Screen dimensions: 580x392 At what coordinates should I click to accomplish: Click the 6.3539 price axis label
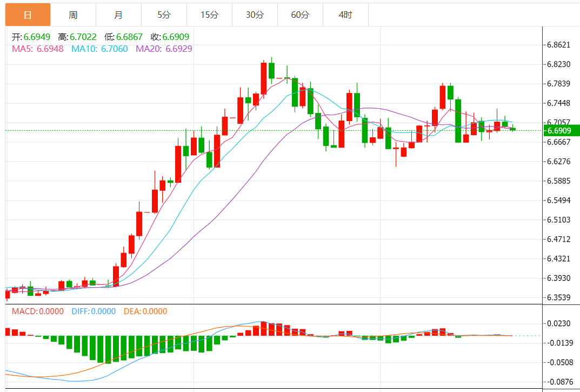[559, 297]
